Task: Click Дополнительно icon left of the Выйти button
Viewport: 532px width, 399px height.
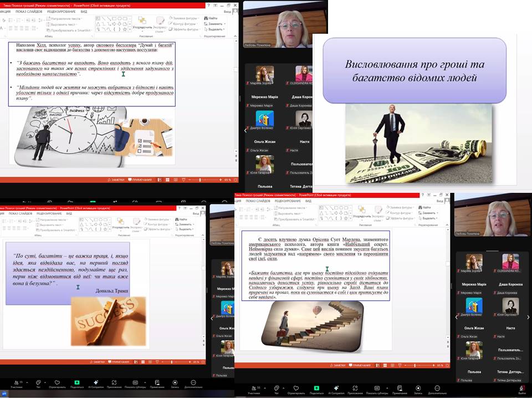Action: pyautogui.click(x=437, y=388)
